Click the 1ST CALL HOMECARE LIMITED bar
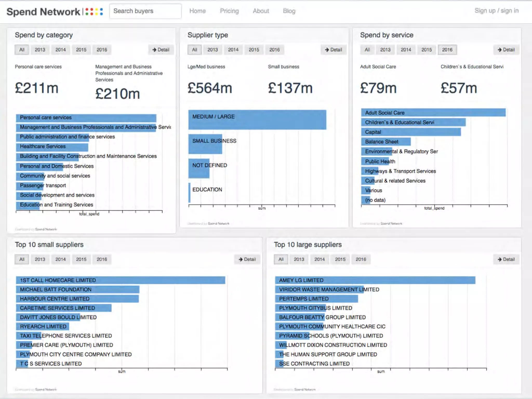Image resolution: width=532 pixels, height=399 pixels. (x=120, y=280)
